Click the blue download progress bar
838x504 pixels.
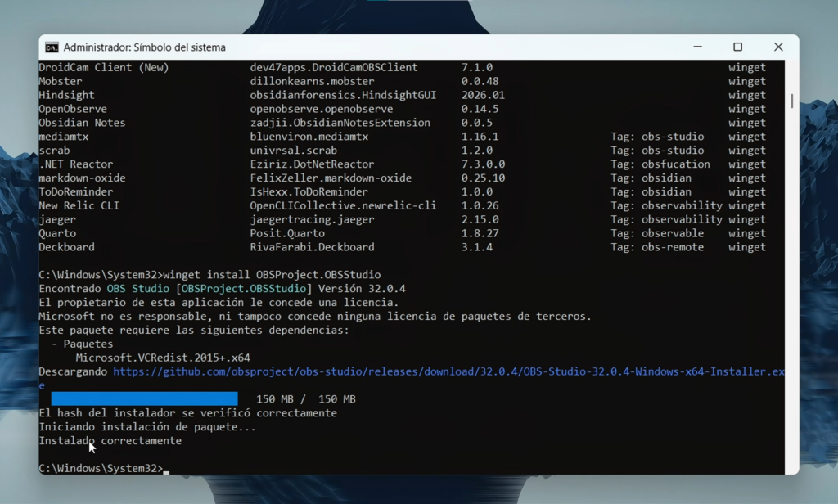[143, 398]
